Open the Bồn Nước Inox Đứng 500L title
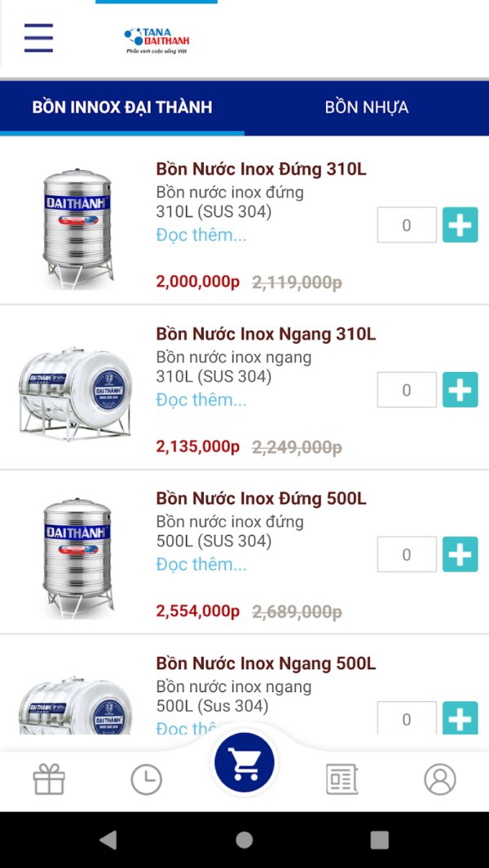489x868 pixels. (x=261, y=498)
